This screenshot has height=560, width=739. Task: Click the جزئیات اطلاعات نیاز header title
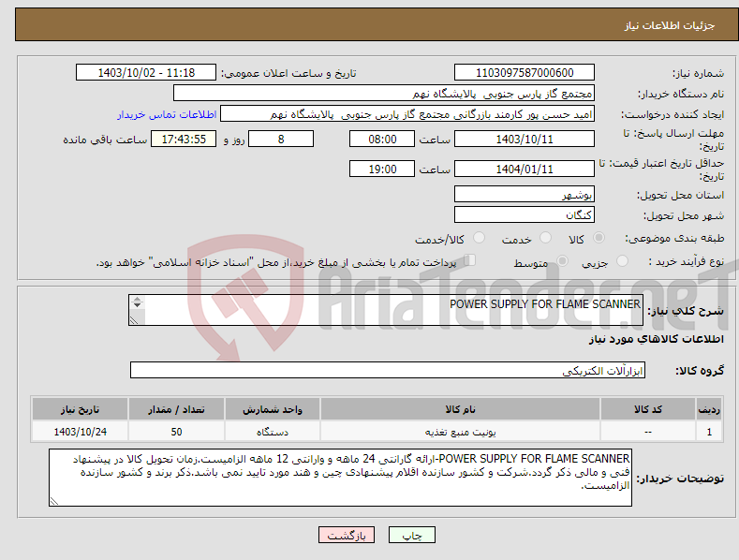point(670,25)
